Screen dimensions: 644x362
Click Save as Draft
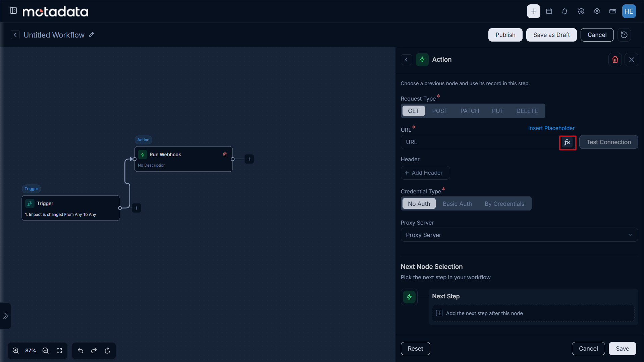(x=551, y=35)
